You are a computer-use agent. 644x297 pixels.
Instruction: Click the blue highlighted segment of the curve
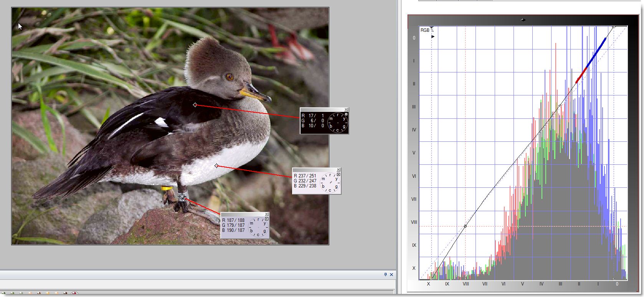[597, 53]
